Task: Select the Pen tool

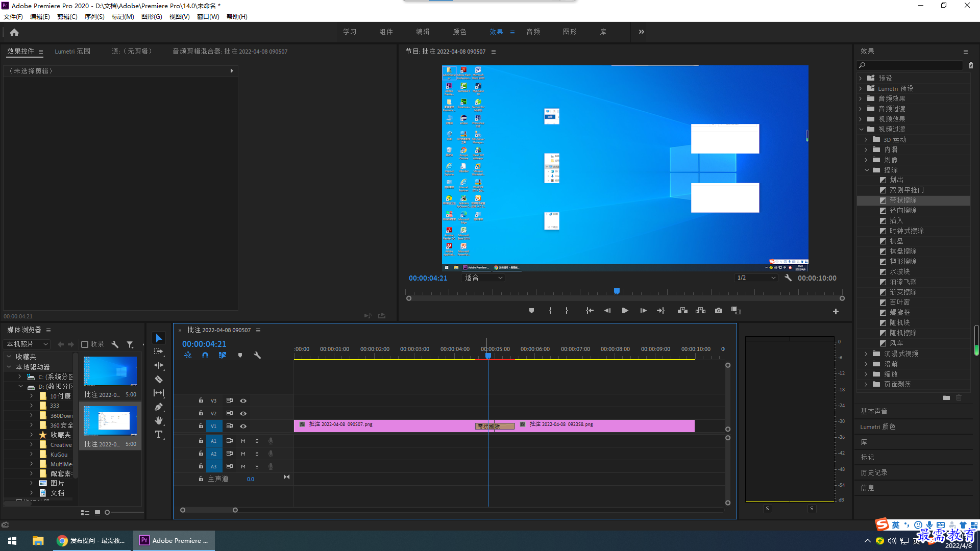Action: (x=159, y=407)
